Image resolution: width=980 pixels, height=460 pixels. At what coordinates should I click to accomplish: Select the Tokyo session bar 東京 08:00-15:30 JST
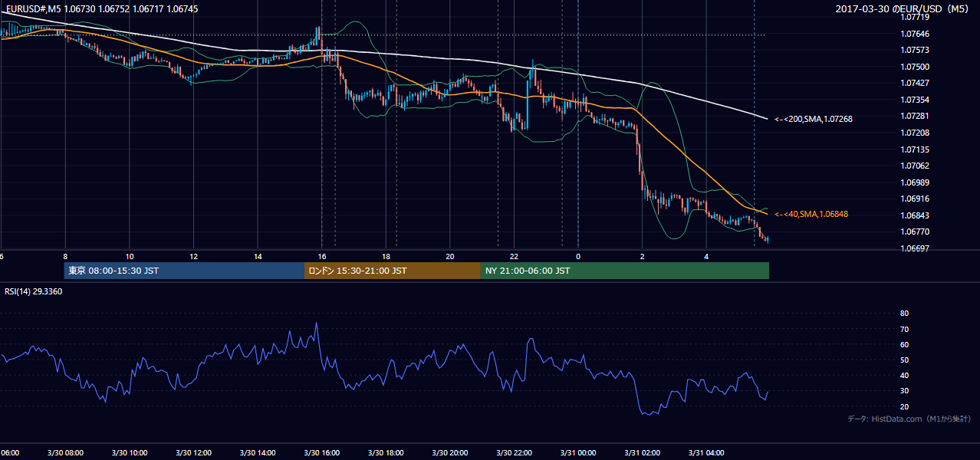(184, 271)
